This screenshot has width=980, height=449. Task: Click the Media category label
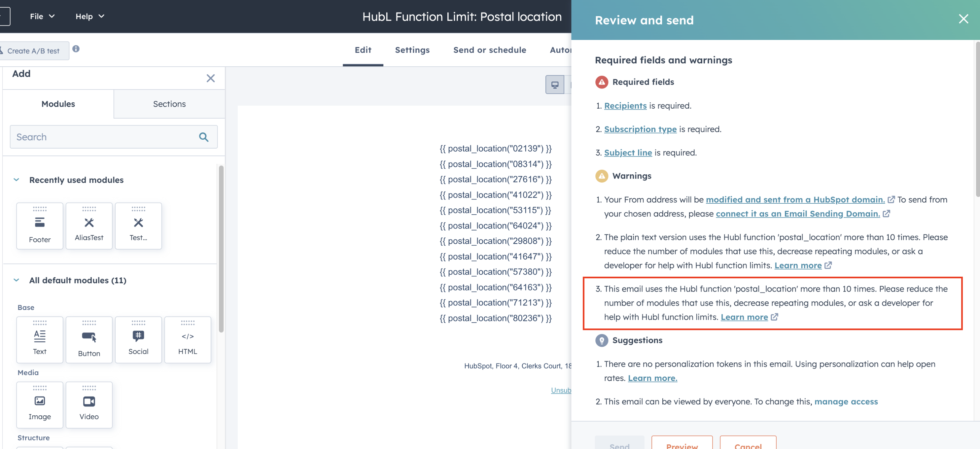pos(28,372)
